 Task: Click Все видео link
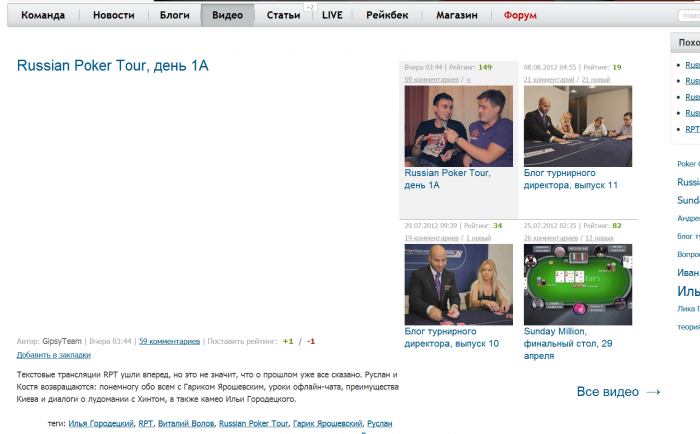(x=608, y=392)
